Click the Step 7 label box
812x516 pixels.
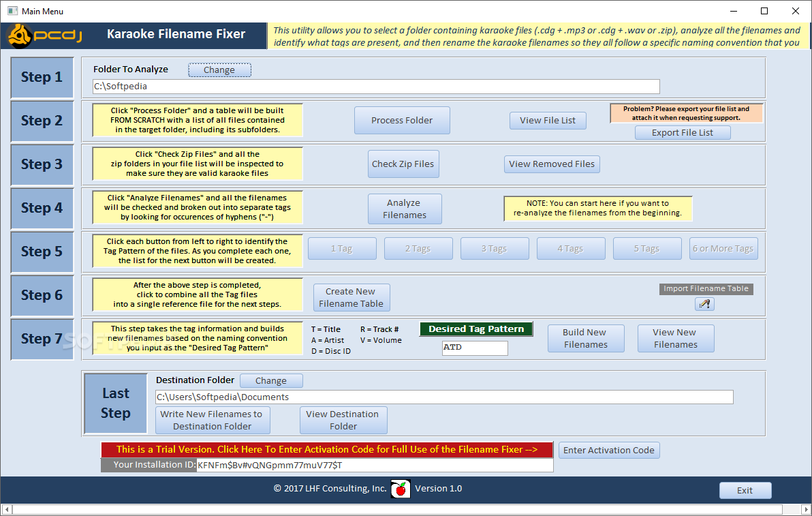point(42,339)
